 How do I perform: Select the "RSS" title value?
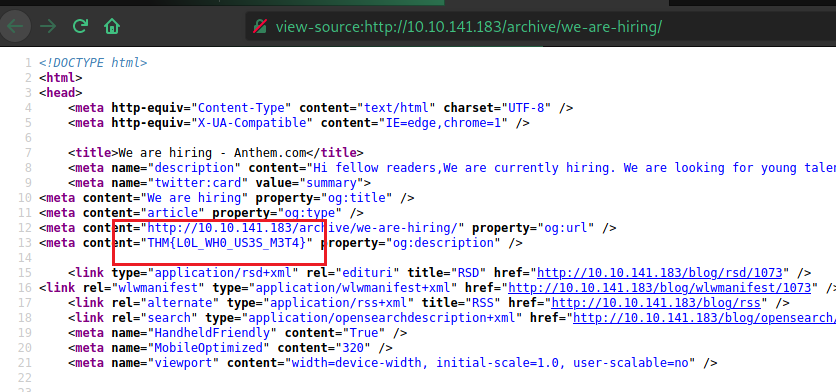(x=483, y=303)
